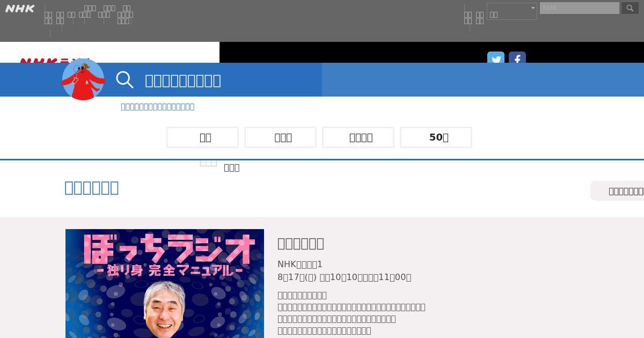Open the program poster thumbnail with smiling man

tap(165, 283)
